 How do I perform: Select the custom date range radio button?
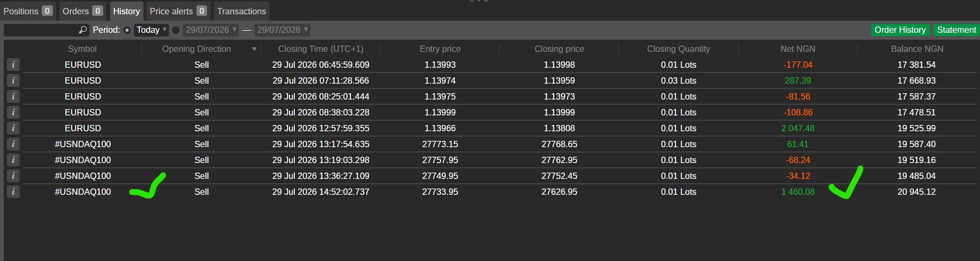(x=176, y=30)
